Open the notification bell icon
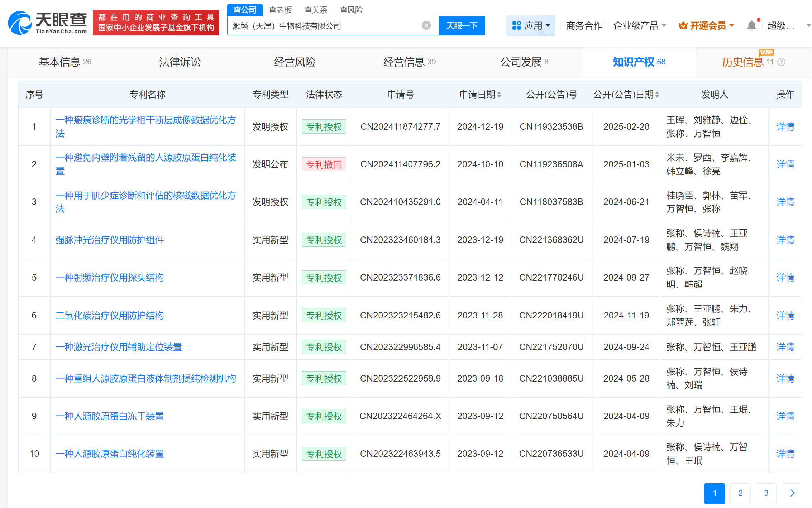This screenshot has width=812, height=508. 751,26
